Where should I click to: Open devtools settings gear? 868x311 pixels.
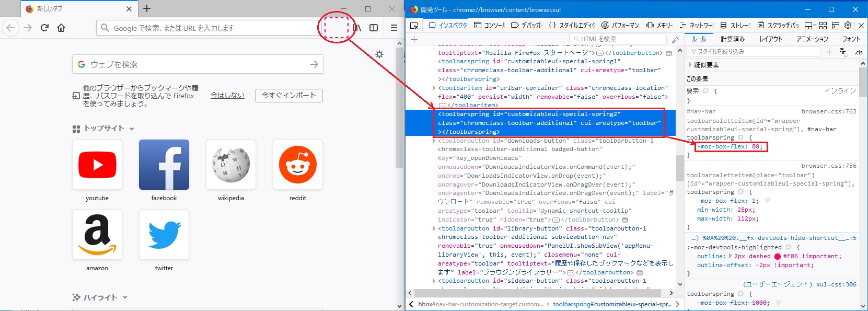(848, 25)
